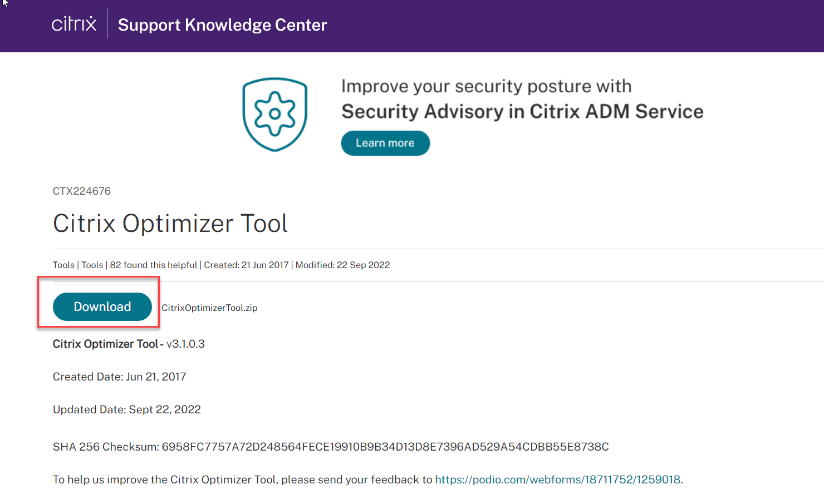Click the 'Created Date: Jun 21, 2017' line

click(120, 377)
